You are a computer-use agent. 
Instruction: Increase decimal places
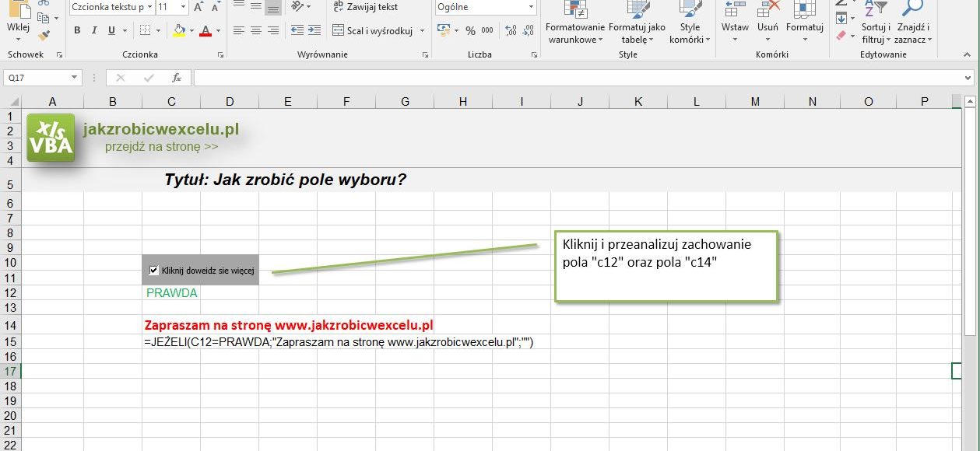[511, 30]
